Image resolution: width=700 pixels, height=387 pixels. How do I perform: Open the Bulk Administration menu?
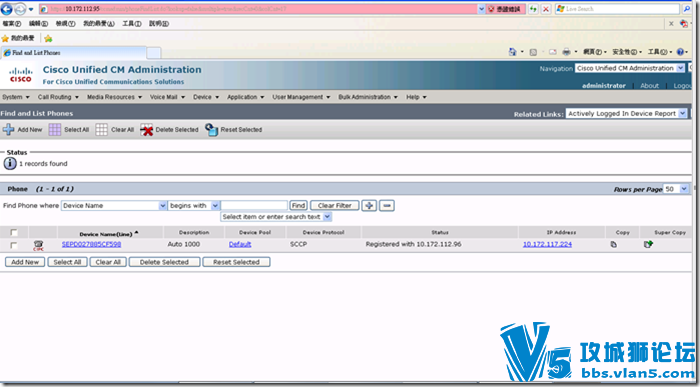click(368, 97)
